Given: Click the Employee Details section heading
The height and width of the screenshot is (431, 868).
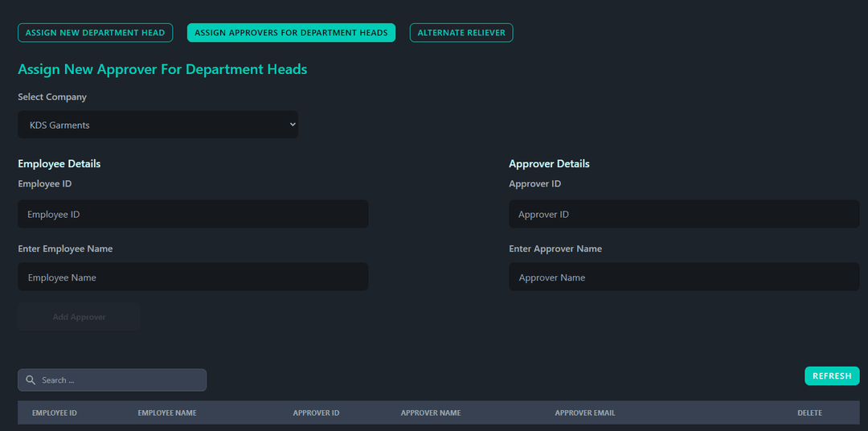Looking at the screenshot, I should [x=59, y=164].
